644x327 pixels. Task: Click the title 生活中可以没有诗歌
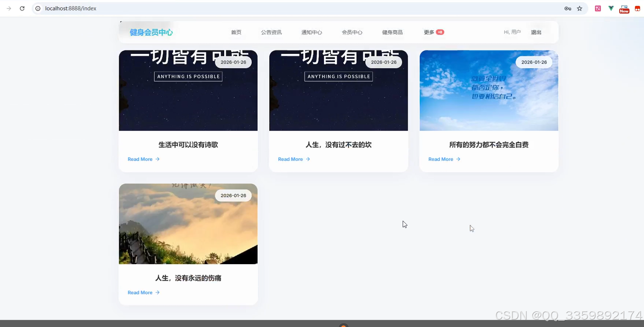point(188,145)
